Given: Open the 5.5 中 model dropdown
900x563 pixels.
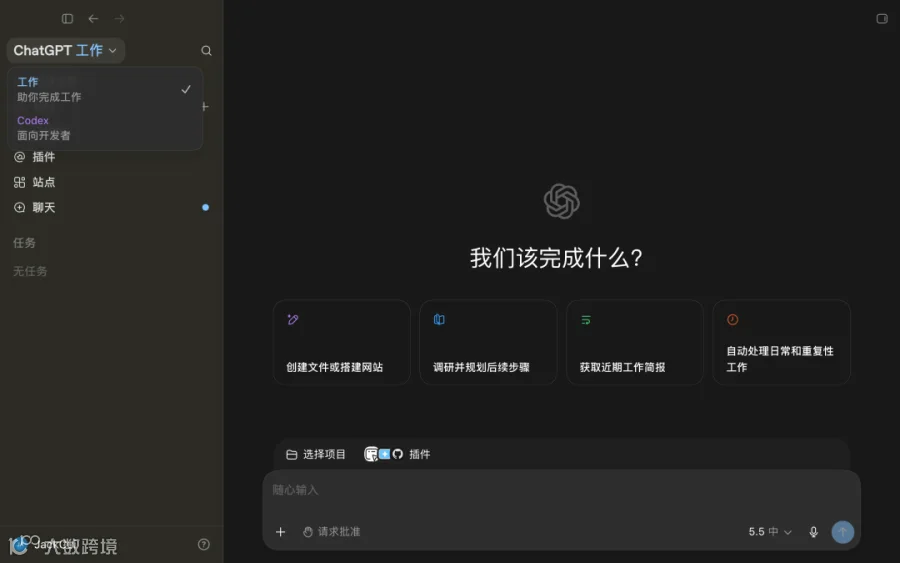Looking at the screenshot, I should [x=770, y=532].
